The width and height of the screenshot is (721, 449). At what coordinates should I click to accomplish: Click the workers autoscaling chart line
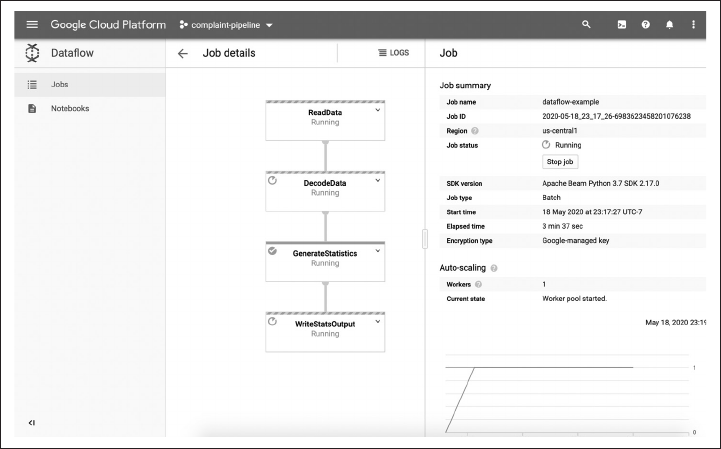[x=552, y=368]
